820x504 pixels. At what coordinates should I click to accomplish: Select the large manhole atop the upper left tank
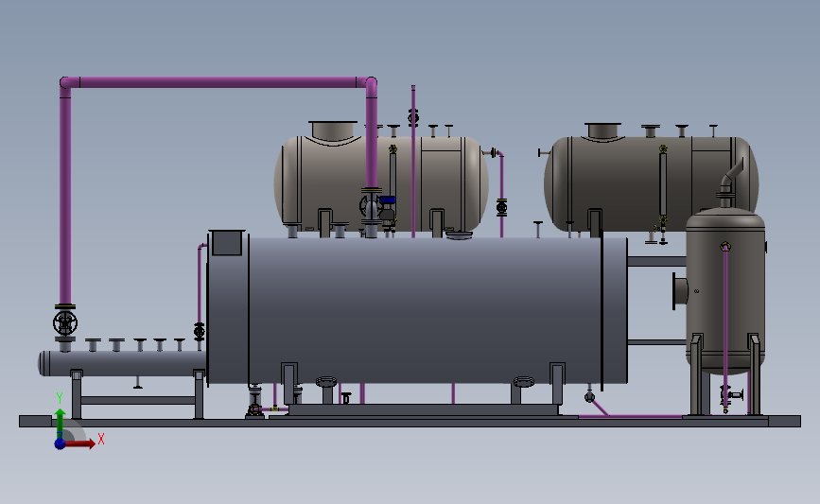[x=333, y=131]
